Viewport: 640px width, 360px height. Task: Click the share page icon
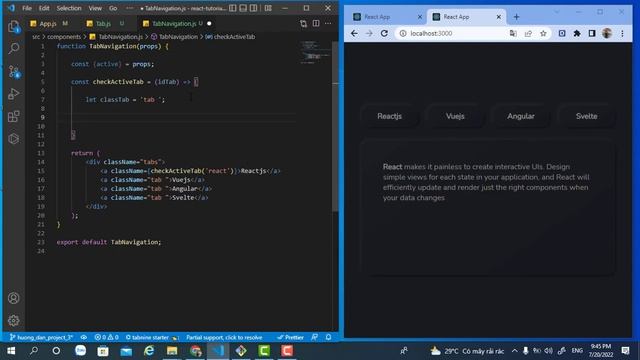(x=528, y=33)
